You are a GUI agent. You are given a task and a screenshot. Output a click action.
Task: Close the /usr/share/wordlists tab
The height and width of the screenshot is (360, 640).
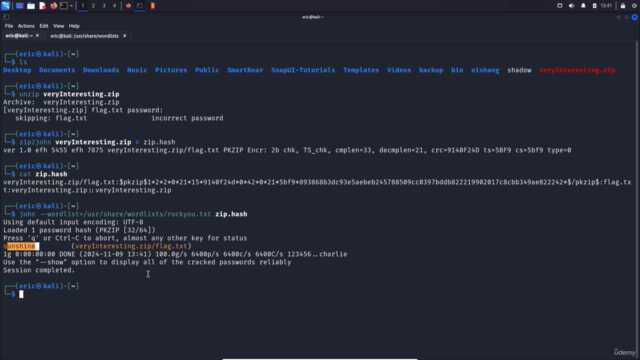point(124,36)
